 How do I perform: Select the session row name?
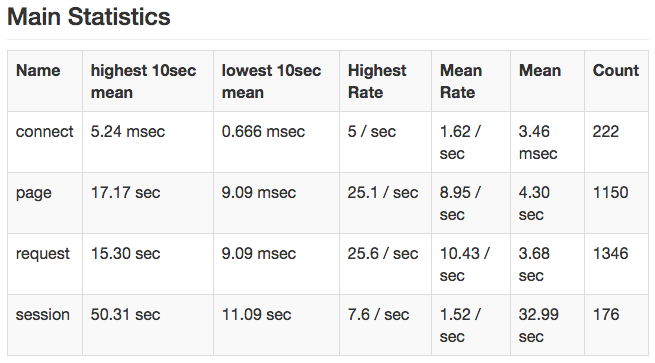(x=43, y=315)
